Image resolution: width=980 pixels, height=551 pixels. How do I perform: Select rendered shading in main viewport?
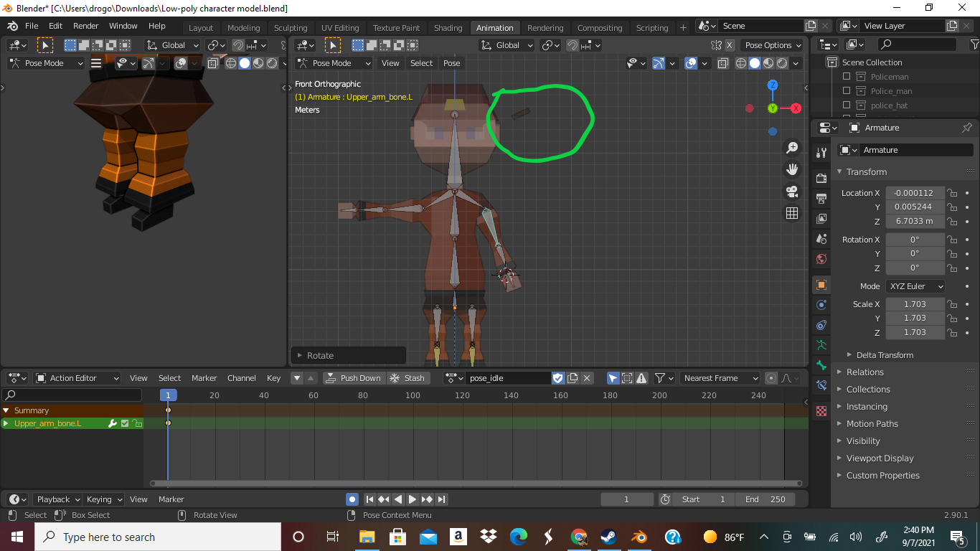click(x=782, y=63)
